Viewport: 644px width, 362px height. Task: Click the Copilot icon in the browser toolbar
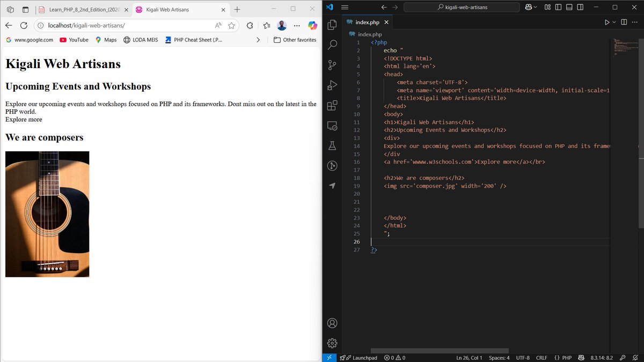pos(312,25)
